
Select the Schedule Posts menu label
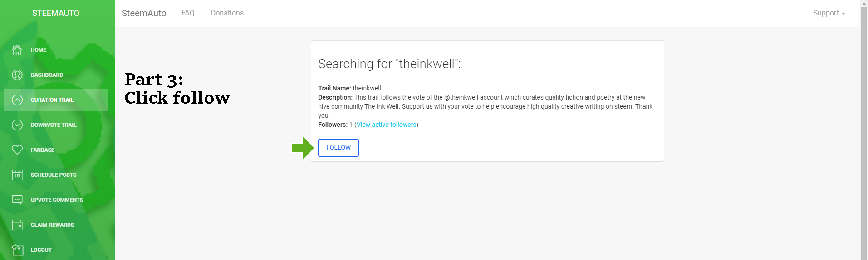54,175
